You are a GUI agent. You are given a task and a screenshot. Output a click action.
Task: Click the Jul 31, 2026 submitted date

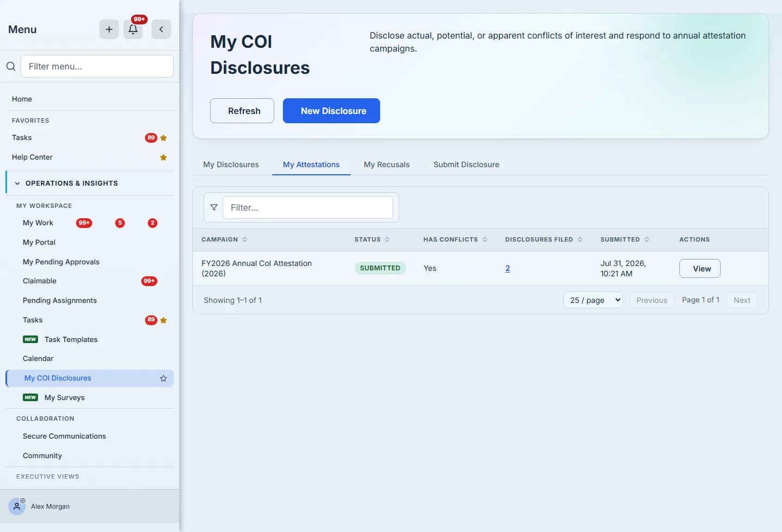click(x=623, y=268)
